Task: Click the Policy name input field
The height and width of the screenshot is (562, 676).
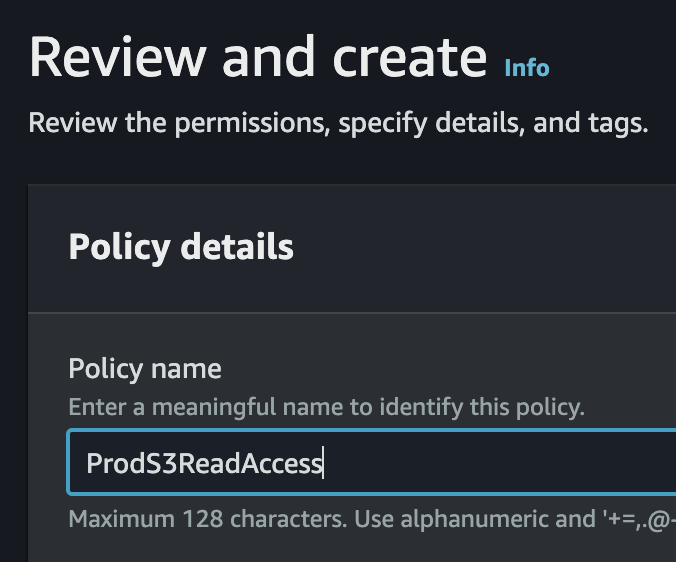Action: tap(372, 463)
